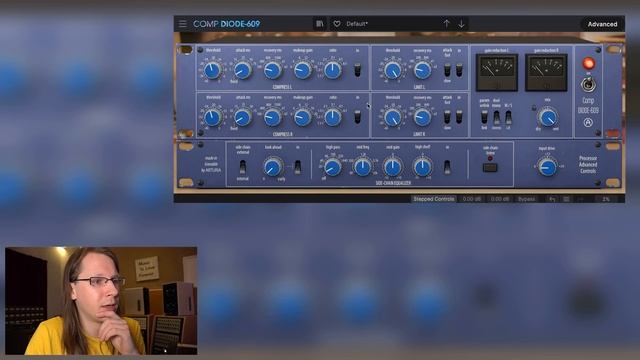Toggle Compress R in switch
This screenshot has width=640, height=360.
[x=358, y=117]
